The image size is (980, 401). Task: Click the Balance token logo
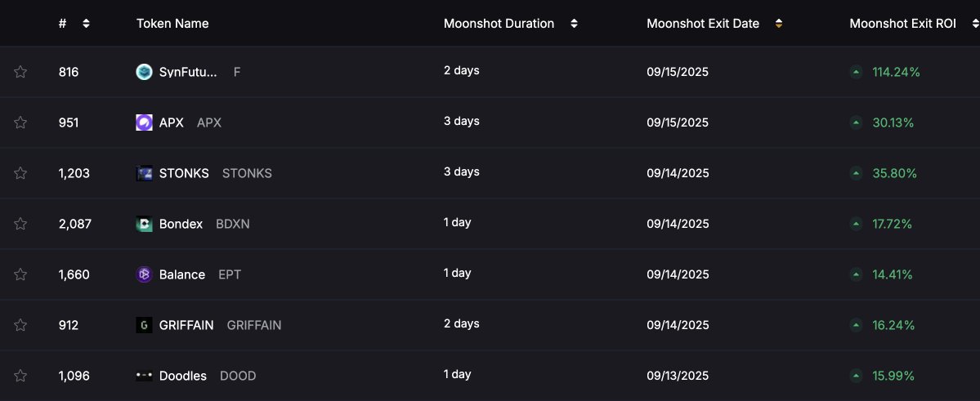point(144,274)
